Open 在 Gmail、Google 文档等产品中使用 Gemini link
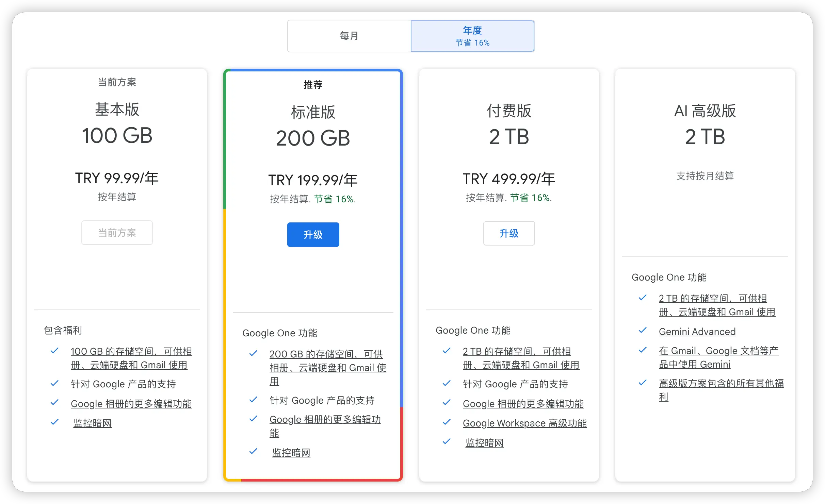Image resolution: width=825 pixels, height=504 pixels. pos(718,357)
